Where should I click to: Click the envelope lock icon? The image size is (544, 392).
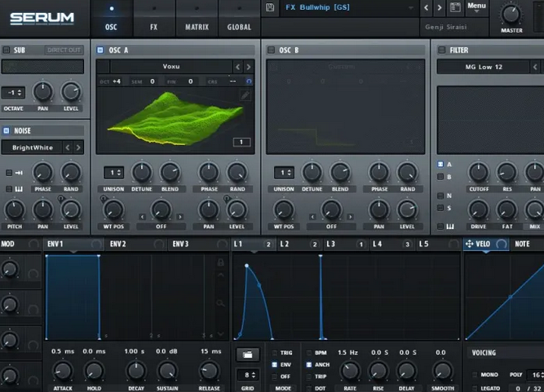(220, 262)
